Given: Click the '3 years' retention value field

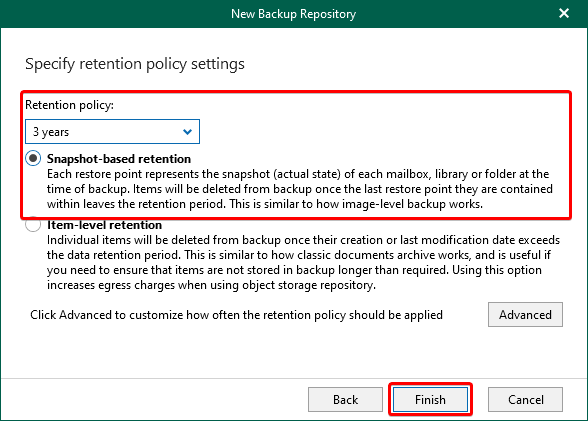Looking at the screenshot, I should [x=112, y=132].
